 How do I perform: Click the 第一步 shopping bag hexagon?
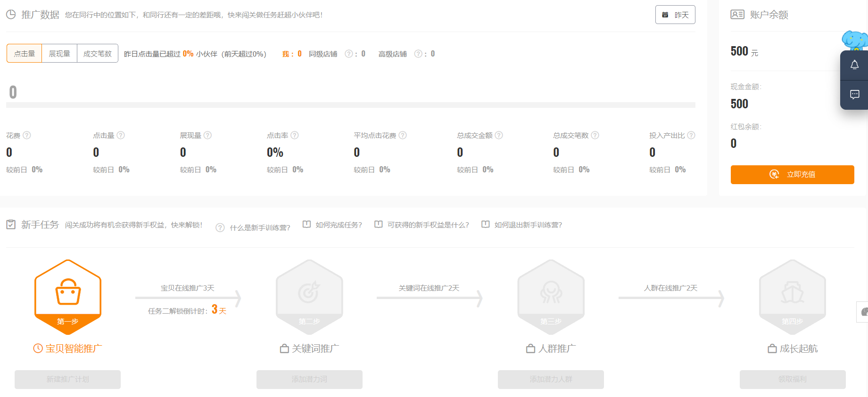[x=68, y=297]
